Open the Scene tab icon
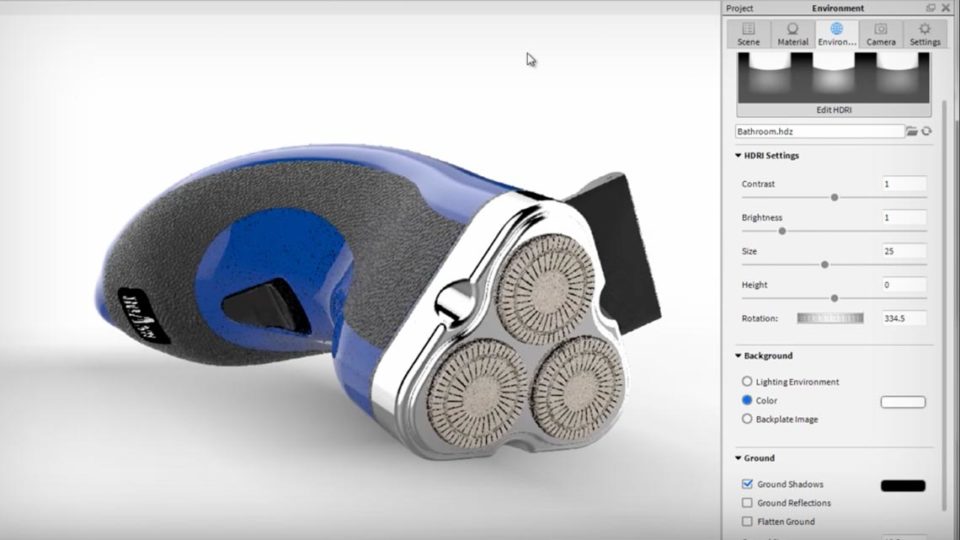This screenshot has width=960, height=540. [748, 30]
